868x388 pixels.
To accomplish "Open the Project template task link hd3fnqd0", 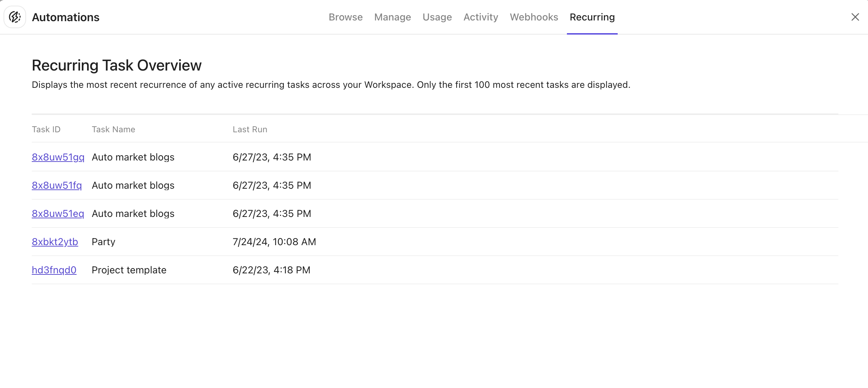I will point(54,270).
